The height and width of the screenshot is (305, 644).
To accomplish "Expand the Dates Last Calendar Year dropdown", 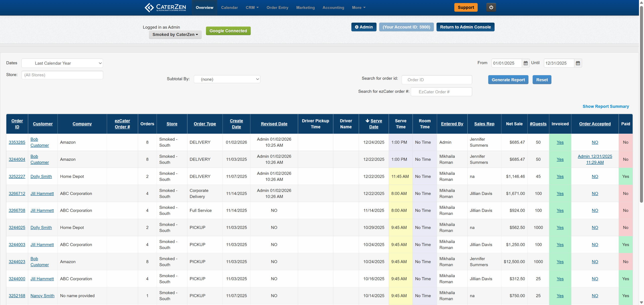I will [x=62, y=63].
